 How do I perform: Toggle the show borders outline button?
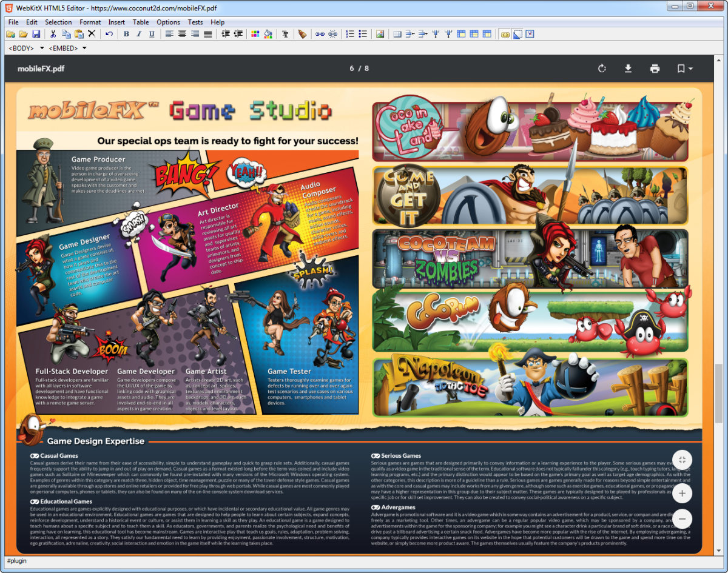pyautogui.click(x=517, y=34)
